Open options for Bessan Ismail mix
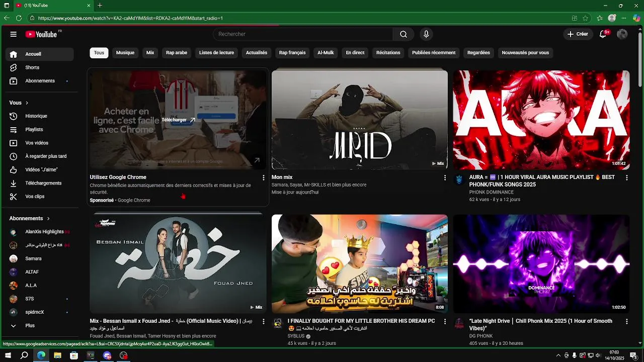 (x=263, y=322)
